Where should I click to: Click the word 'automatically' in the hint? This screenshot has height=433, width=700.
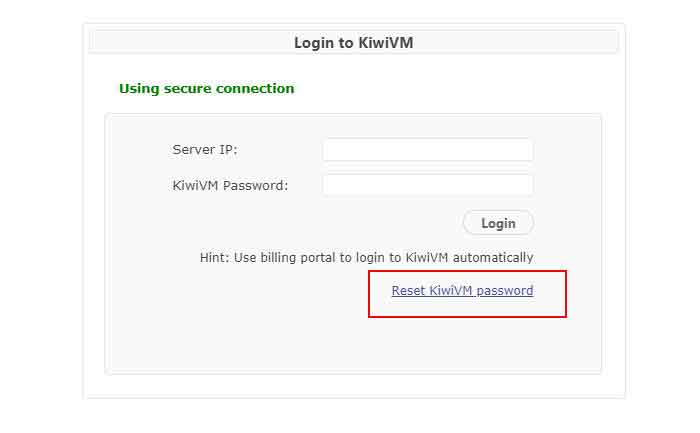coord(493,258)
